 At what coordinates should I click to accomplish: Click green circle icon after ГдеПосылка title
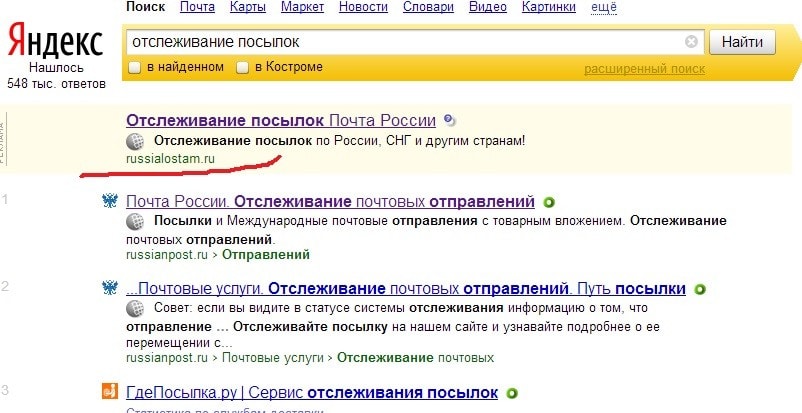click(511, 394)
